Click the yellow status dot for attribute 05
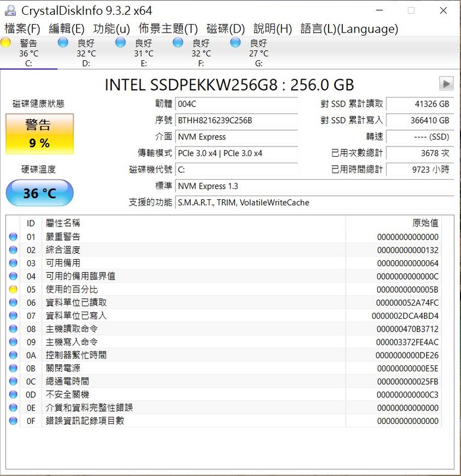The image size is (461, 476). point(13,289)
